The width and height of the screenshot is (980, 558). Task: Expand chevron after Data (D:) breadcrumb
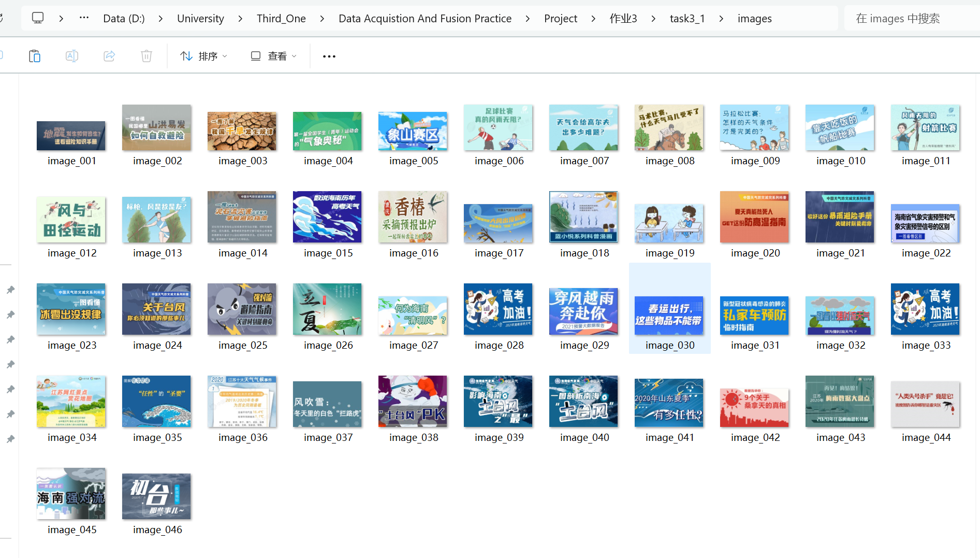tap(160, 19)
